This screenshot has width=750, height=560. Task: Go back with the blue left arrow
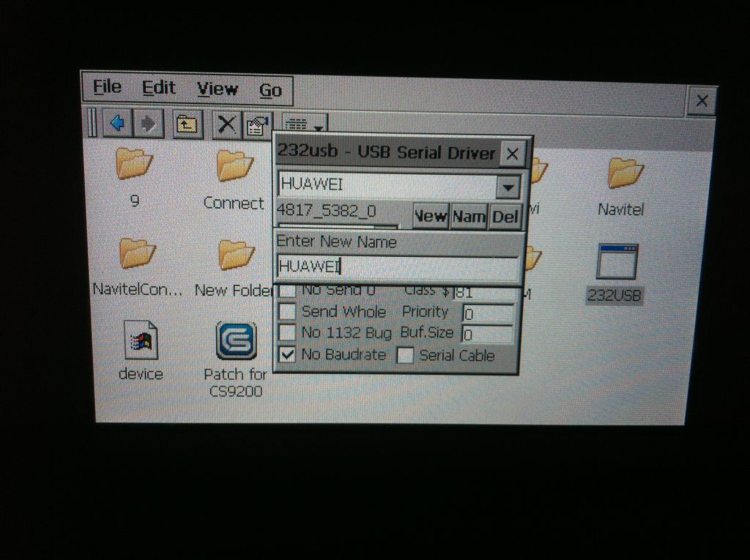pyautogui.click(x=118, y=124)
